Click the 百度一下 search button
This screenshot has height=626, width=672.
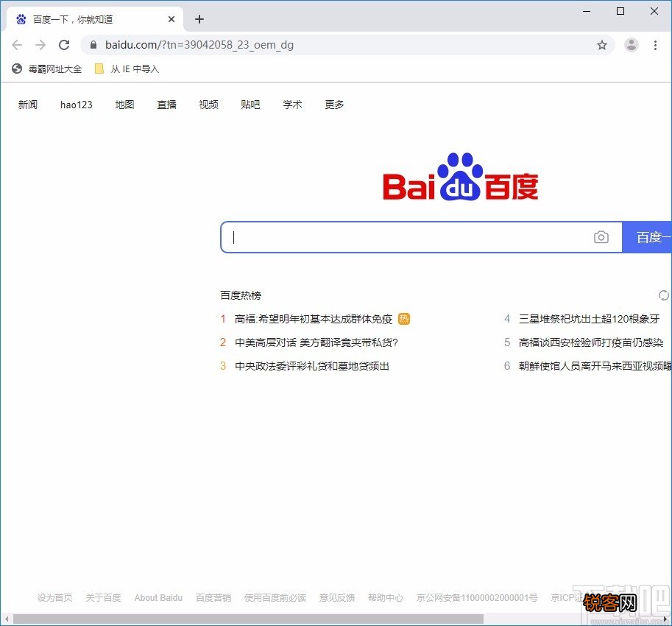(647, 237)
